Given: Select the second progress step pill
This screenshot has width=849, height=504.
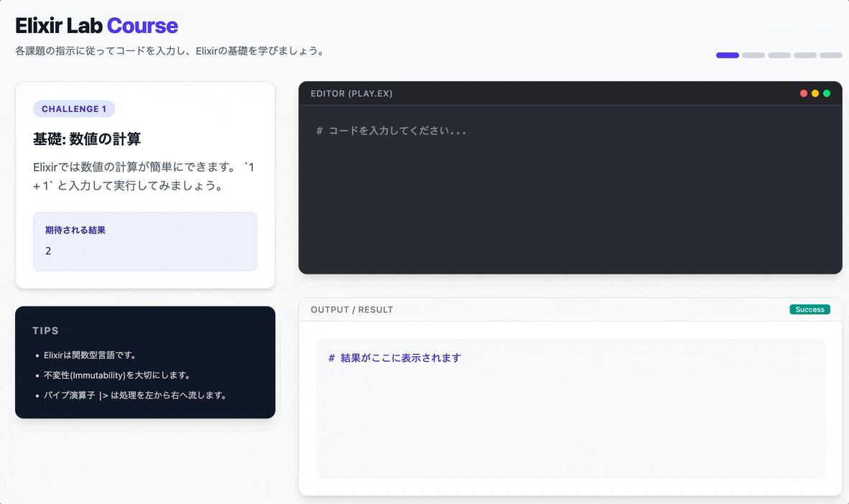Looking at the screenshot, I should [753, 55].
